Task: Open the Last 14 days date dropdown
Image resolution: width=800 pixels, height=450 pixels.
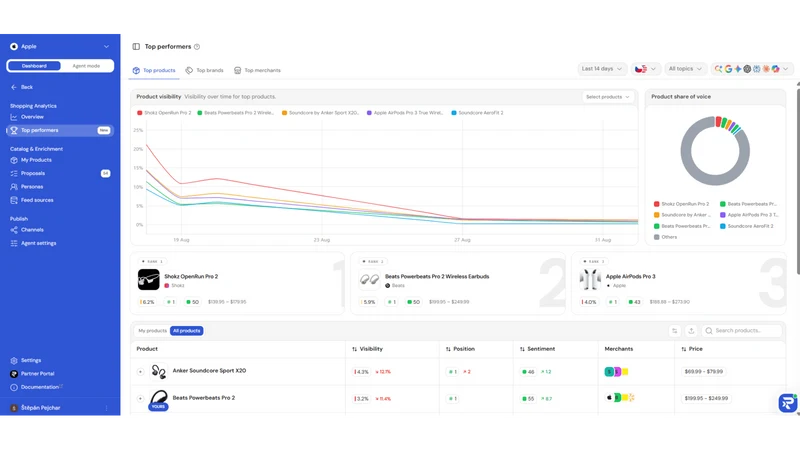Action: pyautogui.click(x=602, y=69)
